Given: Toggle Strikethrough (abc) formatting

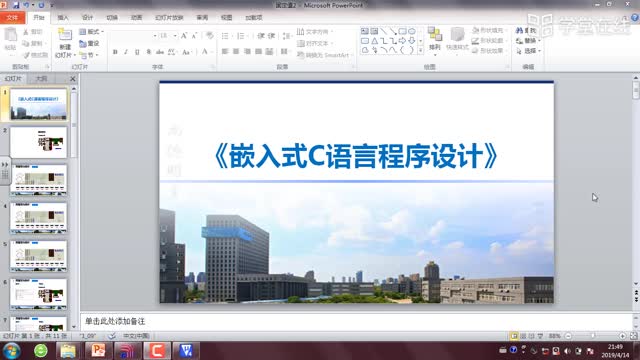Looking at the screenshot, I should pyautogui.click(x=160, y=52).
